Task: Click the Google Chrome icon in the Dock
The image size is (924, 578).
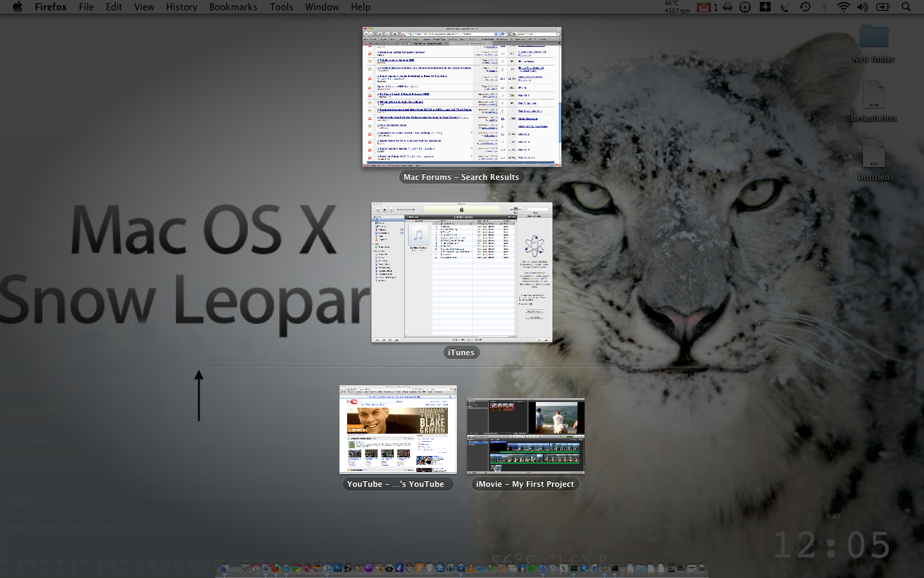Action: tap(296, 568)
